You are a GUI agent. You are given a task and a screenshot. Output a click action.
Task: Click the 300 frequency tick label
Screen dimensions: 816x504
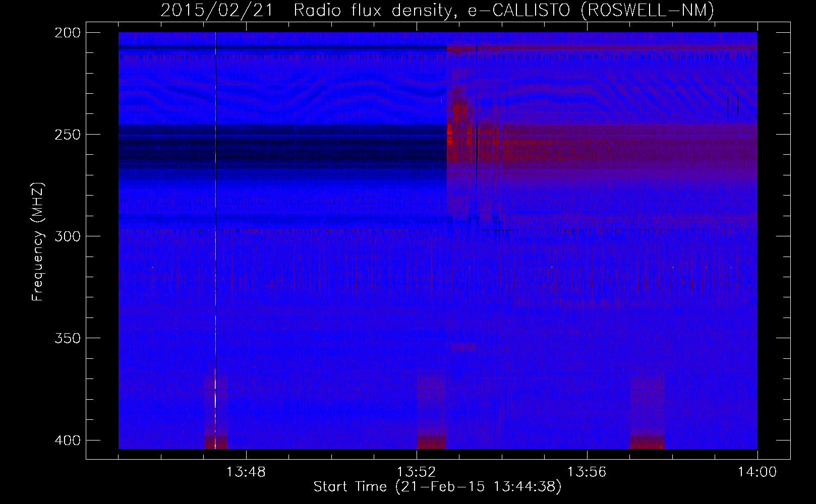click(x=68, y=236)
